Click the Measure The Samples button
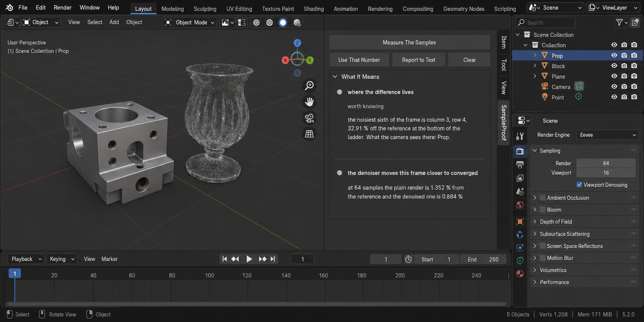This screenshot has height=322, width=644. point(409,42)
